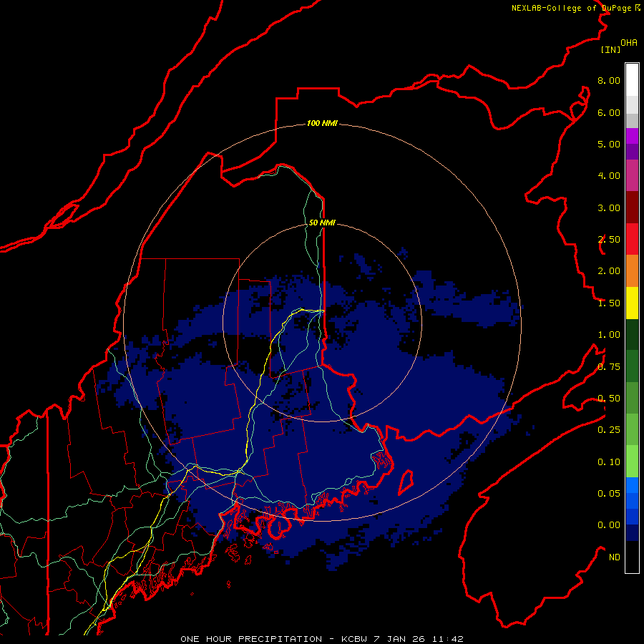Click the 2.50 legend value

[609, 240]
